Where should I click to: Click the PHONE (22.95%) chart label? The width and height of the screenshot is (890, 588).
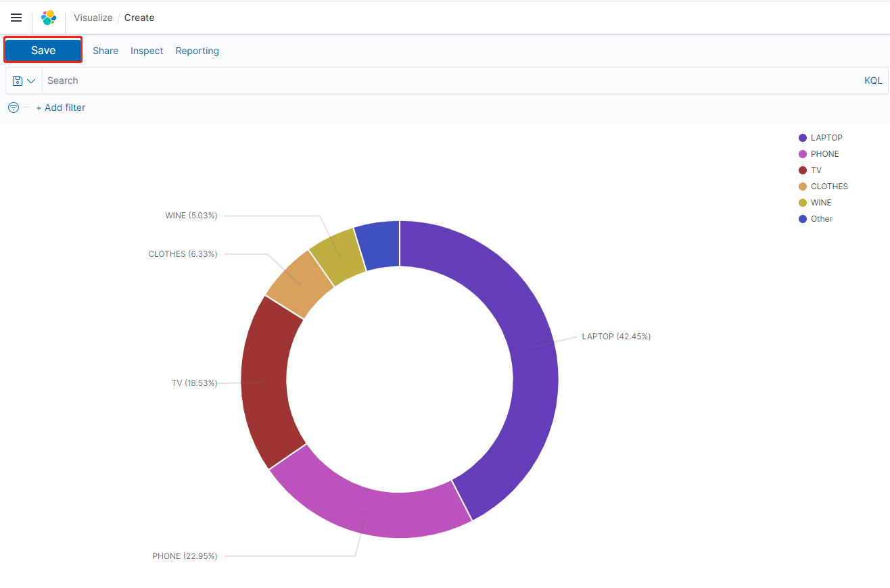185,556
